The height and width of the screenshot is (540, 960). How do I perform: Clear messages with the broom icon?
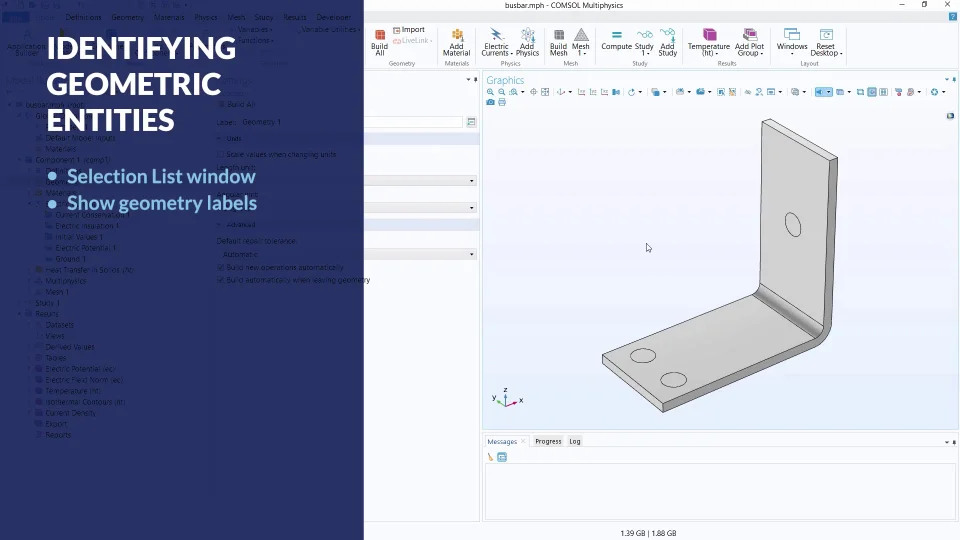(490, 457)
